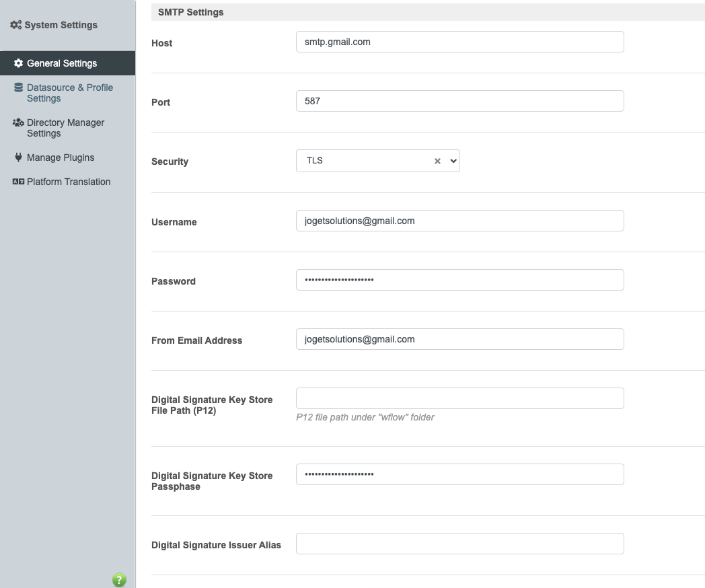Screen dimensions: 705x588
Task: Click the SMTP Host input field
Action: coord(459,42)
